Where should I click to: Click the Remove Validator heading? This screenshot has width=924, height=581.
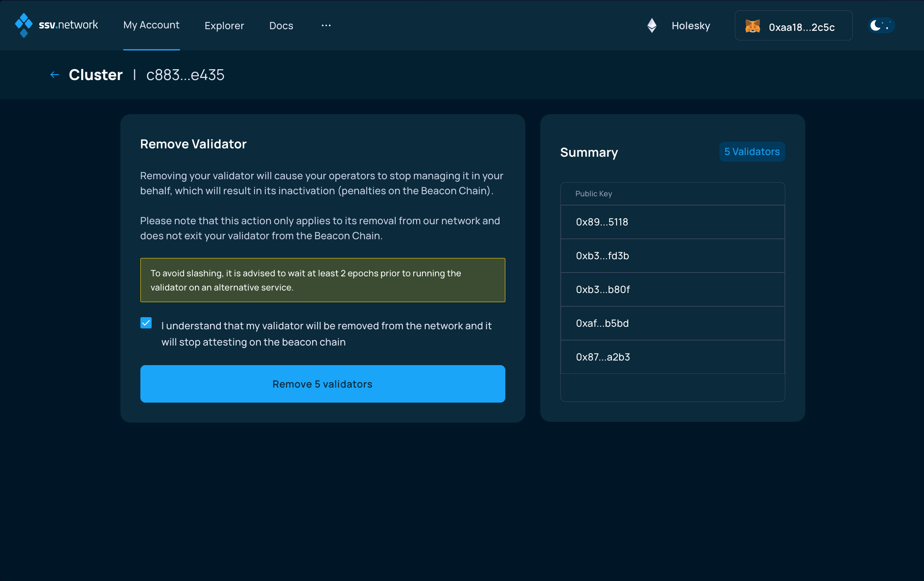click(193, 144)
